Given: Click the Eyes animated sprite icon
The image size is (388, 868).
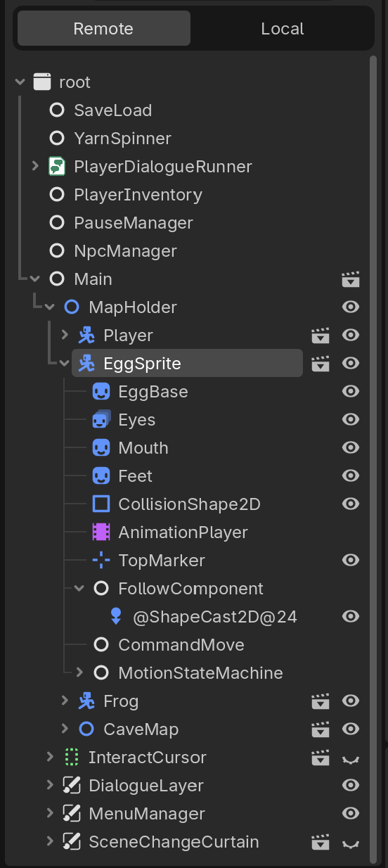Looking at the screenshot, I should tap(101, 420).
